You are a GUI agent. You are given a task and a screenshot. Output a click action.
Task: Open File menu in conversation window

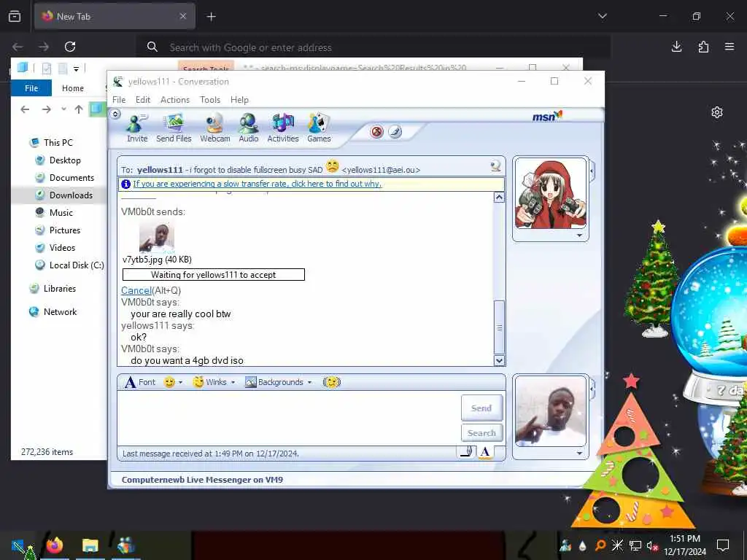(119, 99)
